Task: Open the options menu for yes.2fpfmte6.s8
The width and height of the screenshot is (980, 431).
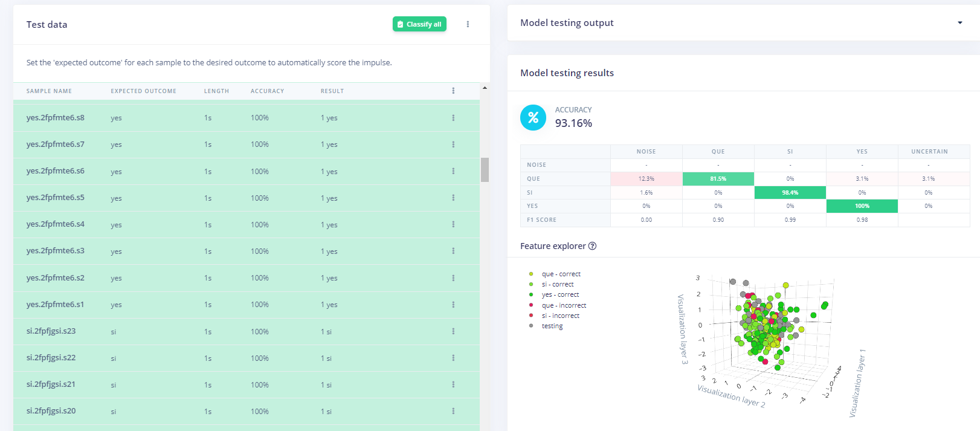Action: [x=453, y=118]
